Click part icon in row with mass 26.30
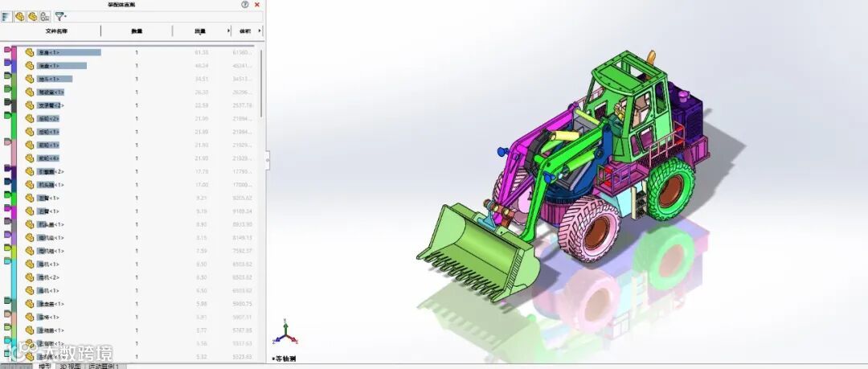 30,92
